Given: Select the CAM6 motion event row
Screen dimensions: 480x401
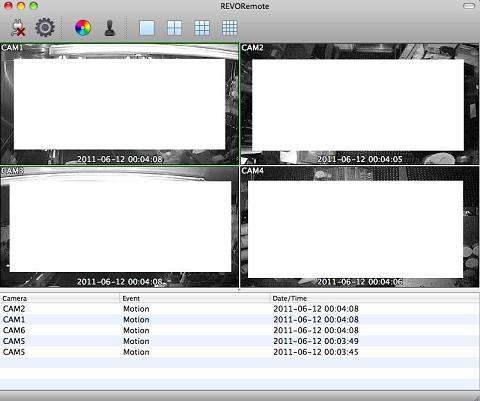Looking at the screenshot, I should point(240,330).
